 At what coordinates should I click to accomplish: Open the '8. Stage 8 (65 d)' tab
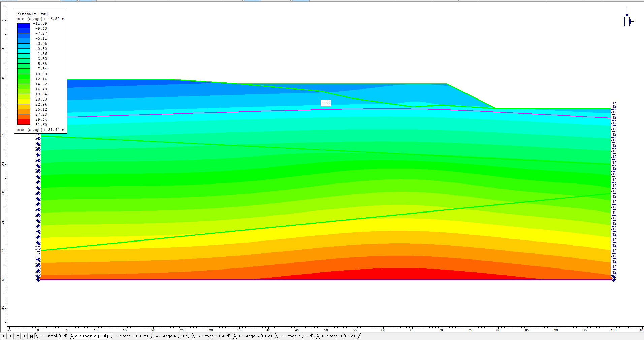(x=338, y=336)
